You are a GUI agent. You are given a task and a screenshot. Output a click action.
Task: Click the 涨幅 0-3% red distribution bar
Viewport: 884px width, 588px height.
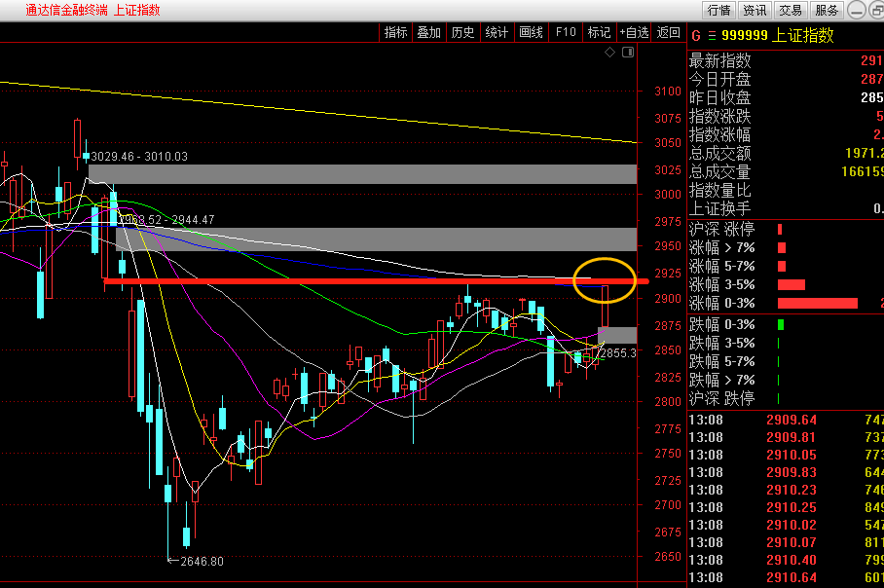[817, 304]
